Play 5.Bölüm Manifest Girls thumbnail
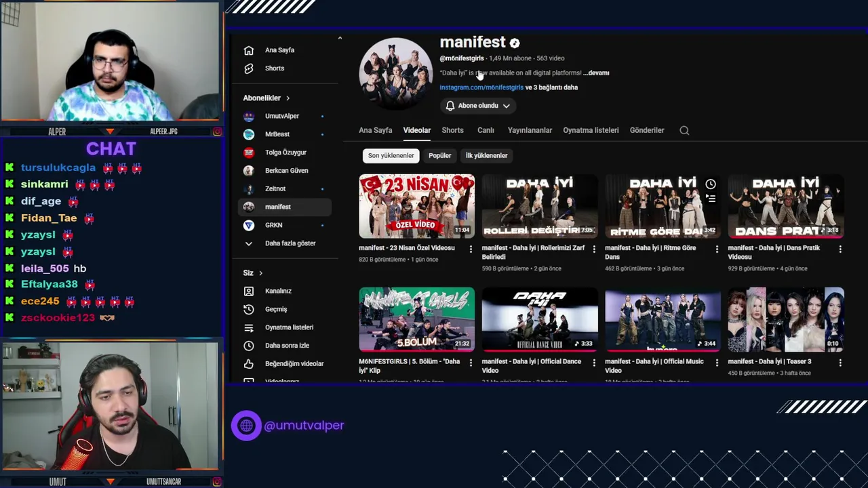The image size is (868, 488). tap(417, 320)
